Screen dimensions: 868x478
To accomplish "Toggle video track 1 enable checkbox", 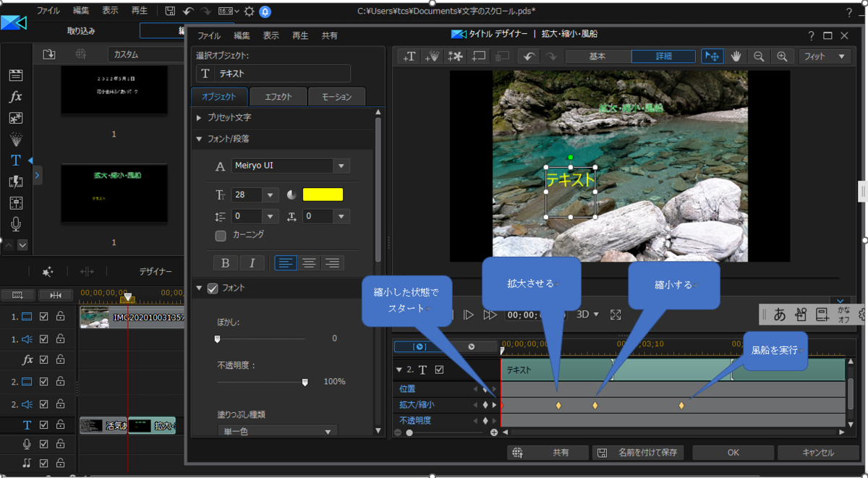I will pyautogui.click(x=44, y=317).
